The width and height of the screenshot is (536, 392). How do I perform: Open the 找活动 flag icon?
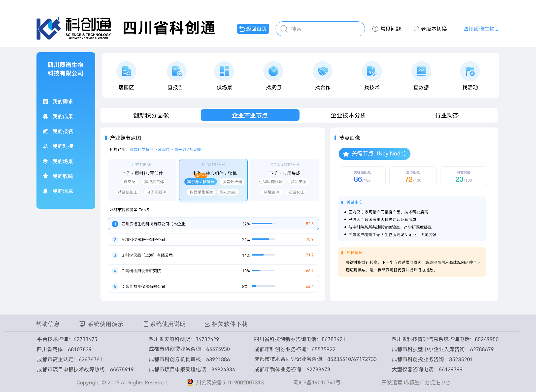click(x=470, y=71)
